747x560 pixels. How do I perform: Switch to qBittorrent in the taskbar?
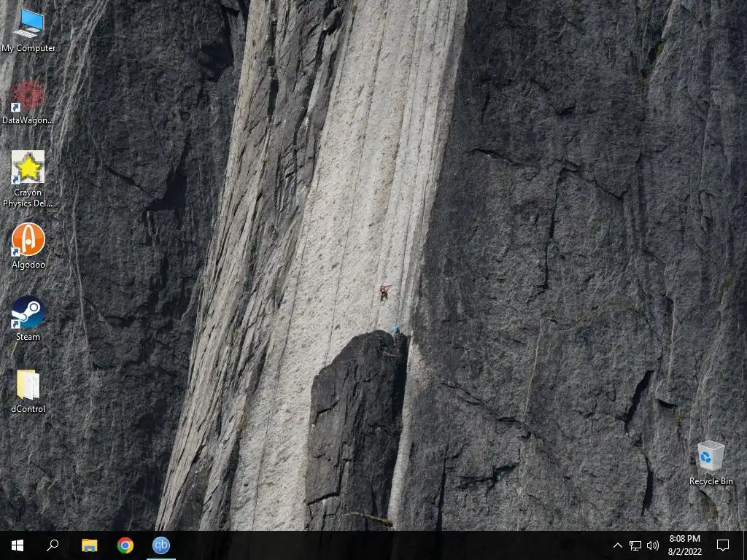161,545
